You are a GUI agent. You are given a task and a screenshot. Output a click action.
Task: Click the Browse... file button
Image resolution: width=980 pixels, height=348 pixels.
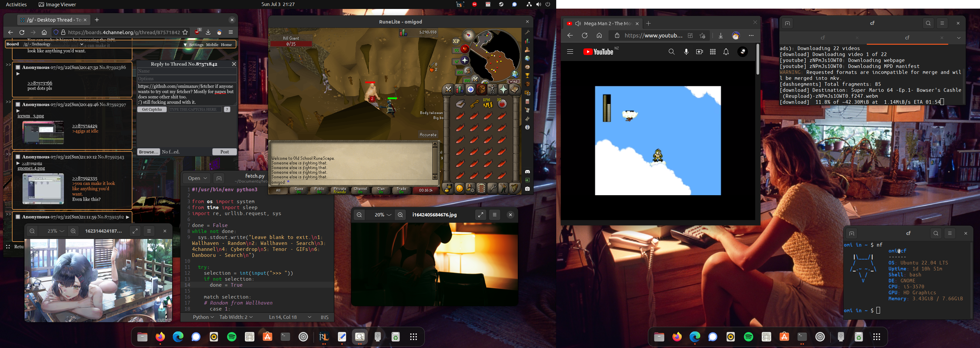coord(148,152)
